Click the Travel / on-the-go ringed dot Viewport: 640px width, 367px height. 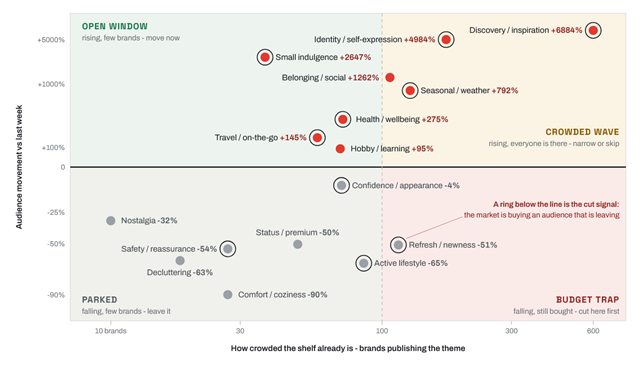click(x=317, y=138)
